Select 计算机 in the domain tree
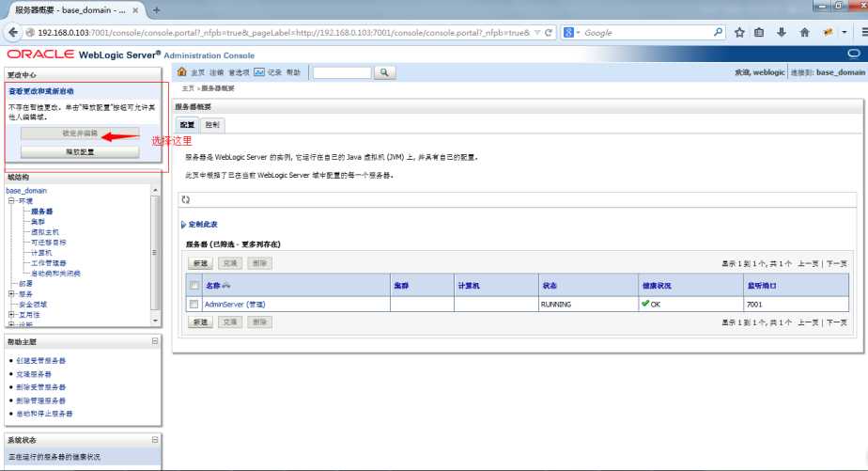The height and width of the screenshot is (471, 868). (x=41, y=253)
